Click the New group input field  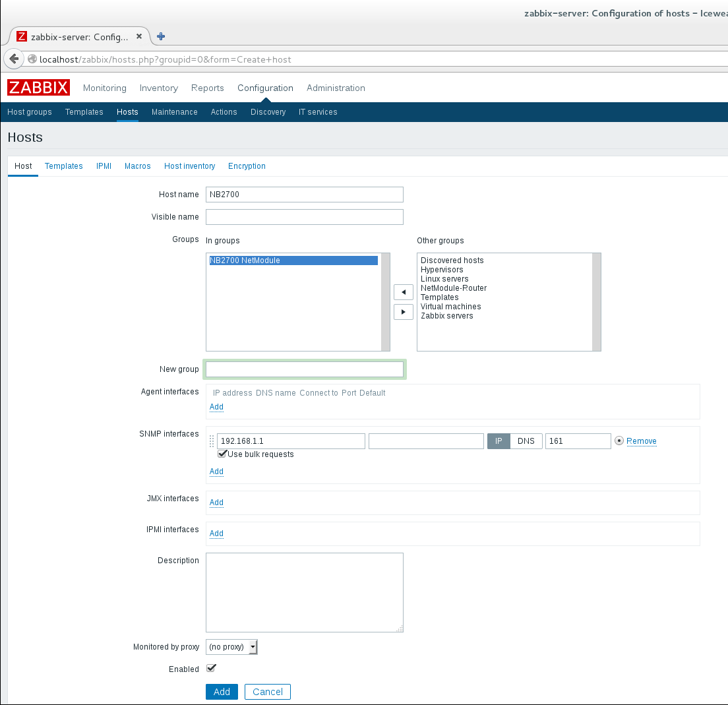click(x=305, y=369)
